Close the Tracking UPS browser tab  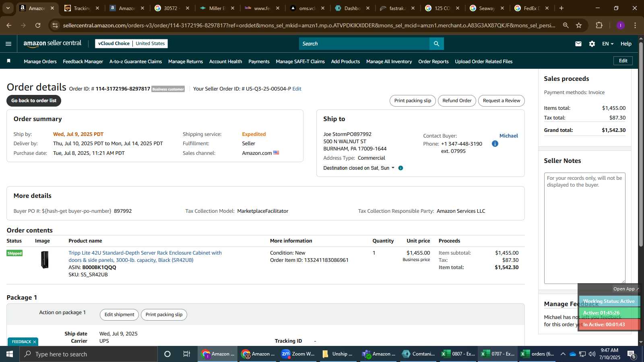97,8
